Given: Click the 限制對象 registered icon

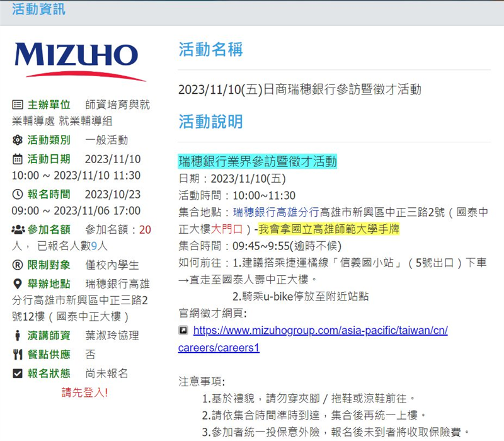Looking at the screenshot, I should (18, 265).
